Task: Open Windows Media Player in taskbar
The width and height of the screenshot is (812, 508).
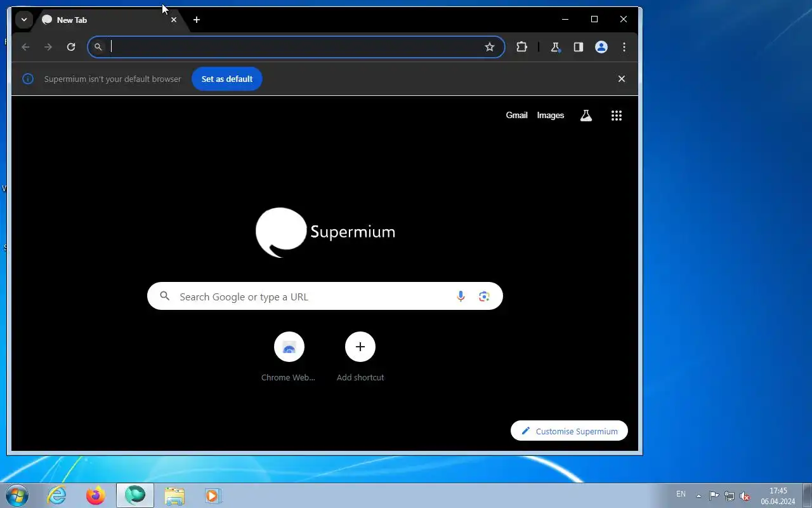Action: point(213,495)
